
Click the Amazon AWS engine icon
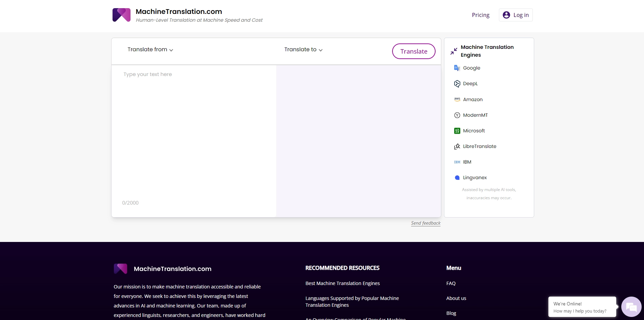(457, 99)
